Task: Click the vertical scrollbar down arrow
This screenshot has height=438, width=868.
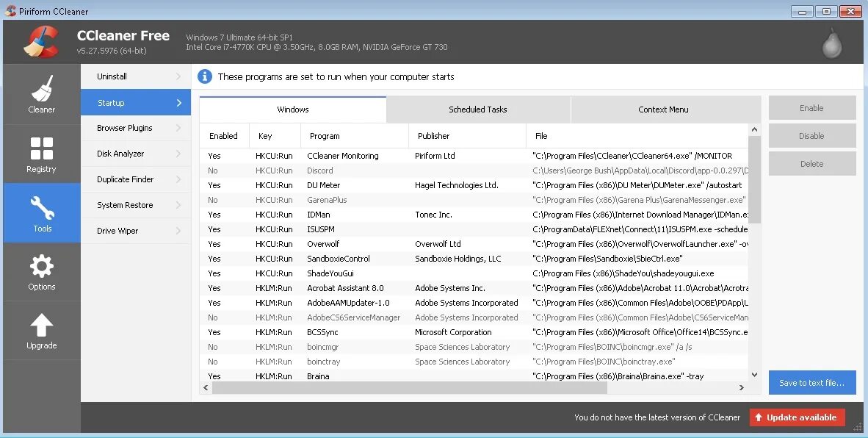Action: 754,375
